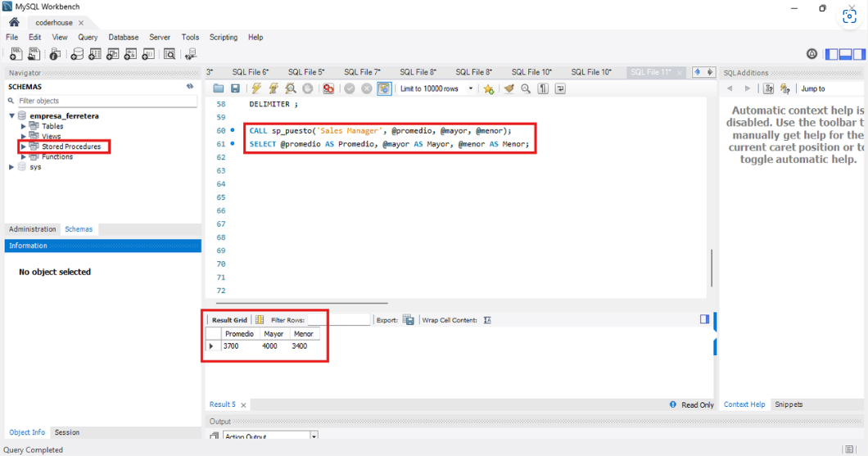Screen dimensions: 868x456
Task: Click the stop execution hand icon
Action: pyautogui.click(x=308, y=88)
